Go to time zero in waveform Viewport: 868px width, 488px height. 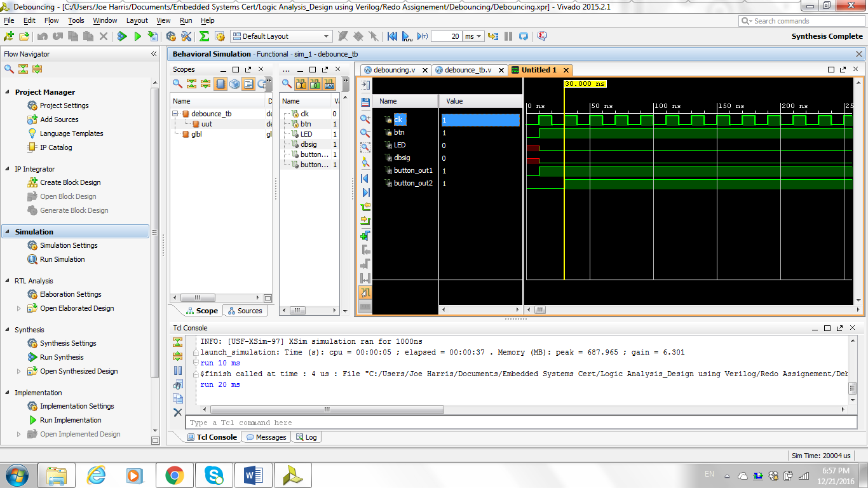coord(365,179)
